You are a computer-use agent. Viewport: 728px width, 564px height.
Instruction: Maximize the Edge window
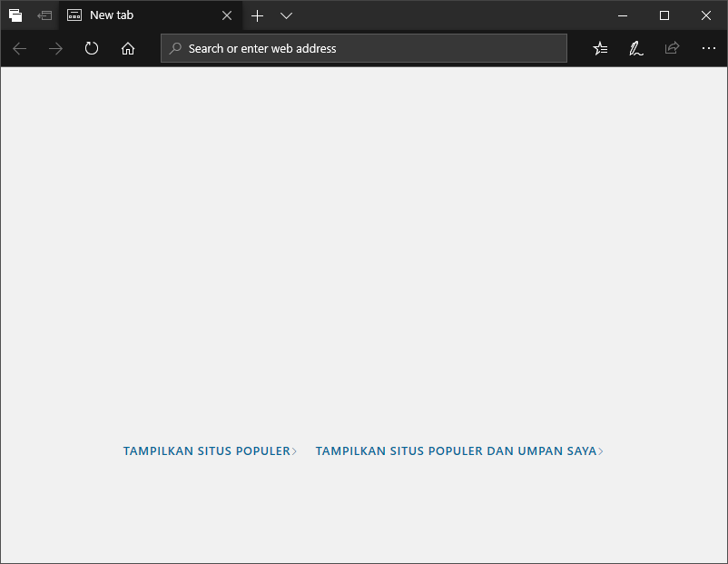click(664, 15)
